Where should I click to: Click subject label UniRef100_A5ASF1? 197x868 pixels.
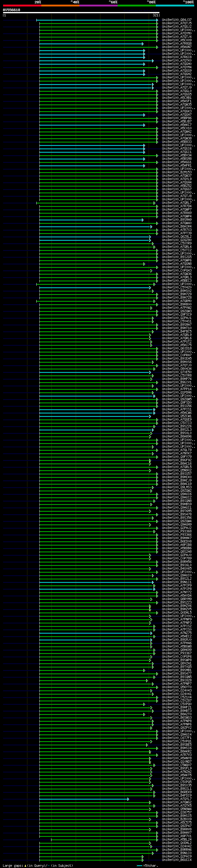[177, 101]
